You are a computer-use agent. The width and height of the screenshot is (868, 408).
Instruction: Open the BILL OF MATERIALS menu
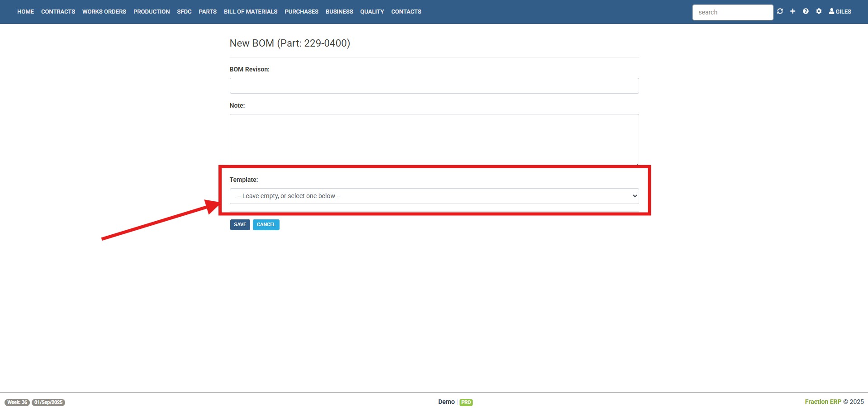tap(251, 11)
